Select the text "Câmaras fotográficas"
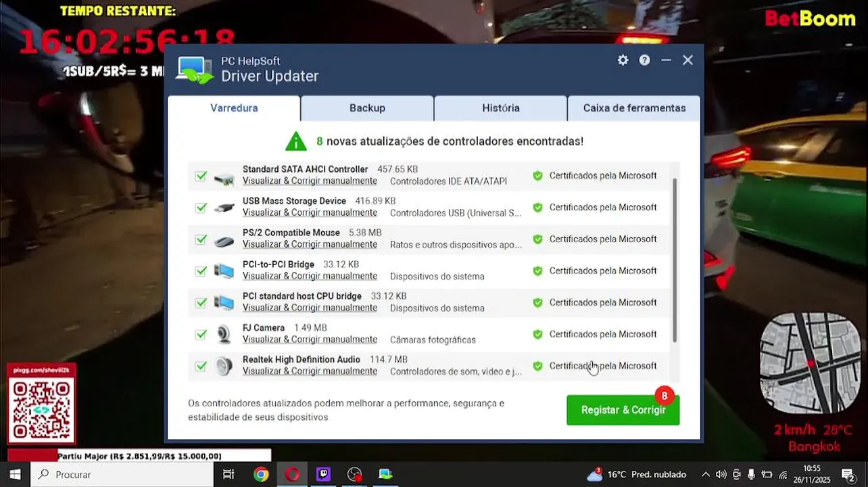Viewport: 868px width, 487px height. click(x=433, y=340)
